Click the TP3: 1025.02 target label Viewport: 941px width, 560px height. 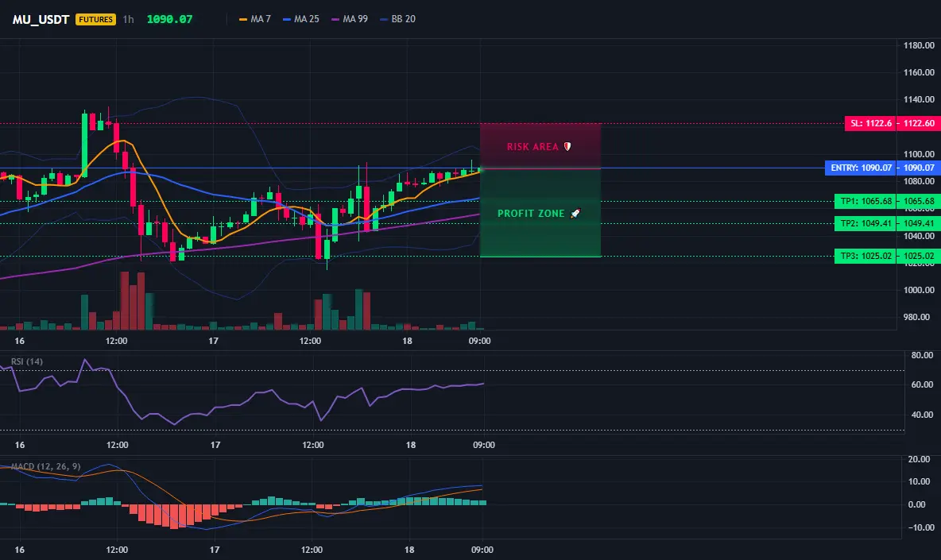[866, 256]
